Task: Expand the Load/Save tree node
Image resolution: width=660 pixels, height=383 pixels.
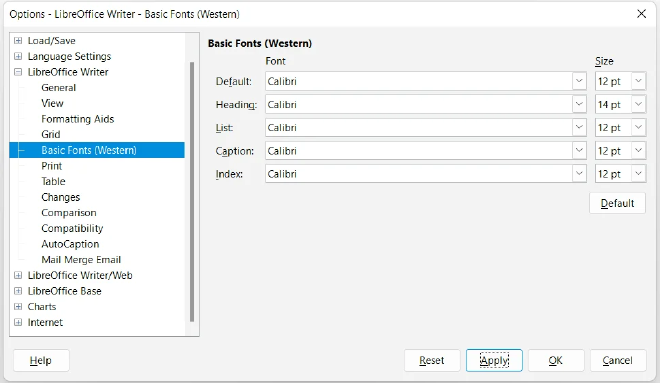Action: [18, 41]
